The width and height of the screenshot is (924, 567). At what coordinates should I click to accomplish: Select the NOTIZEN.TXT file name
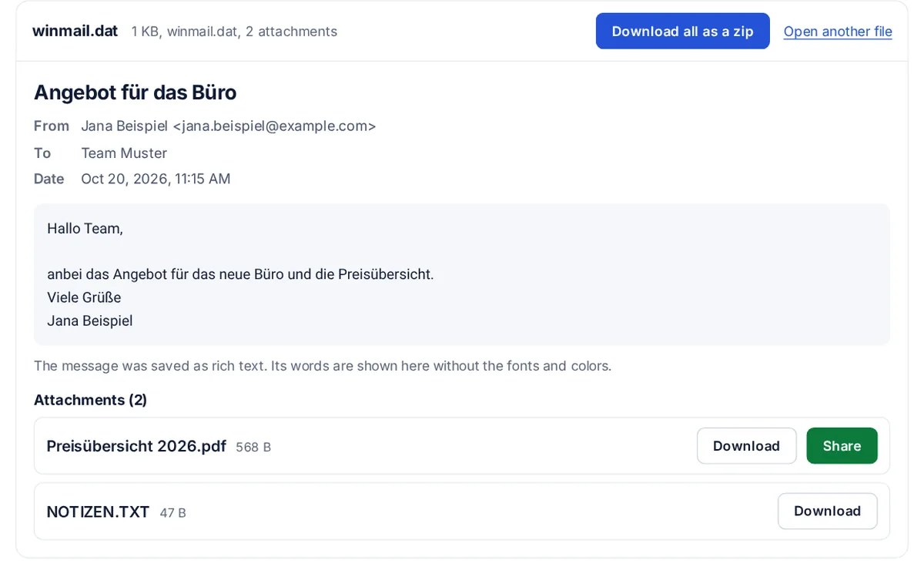pos(98,512)
